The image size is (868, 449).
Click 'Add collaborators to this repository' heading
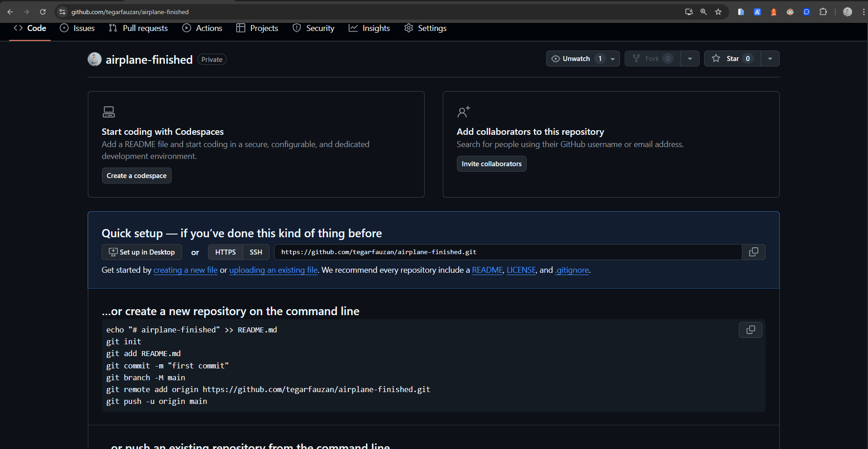[x=530, y=132]
